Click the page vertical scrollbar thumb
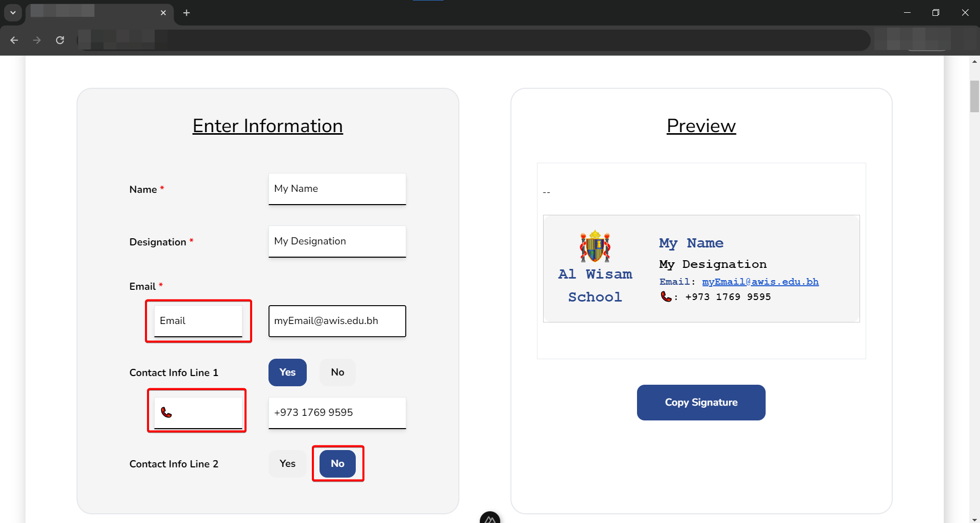Screen dimensions: 980x523 pos(974,96)
